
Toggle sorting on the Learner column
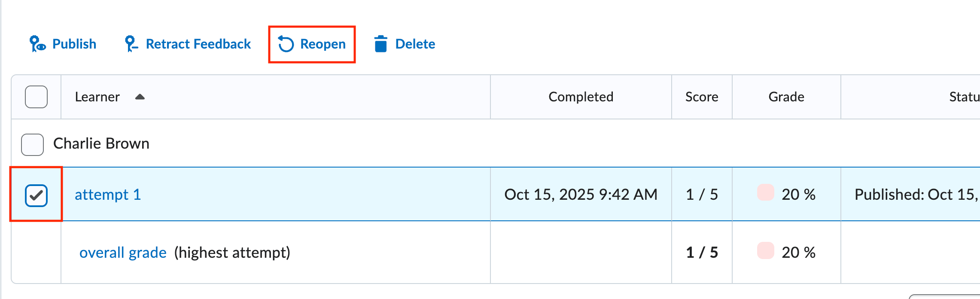click(x=97, y=97)
